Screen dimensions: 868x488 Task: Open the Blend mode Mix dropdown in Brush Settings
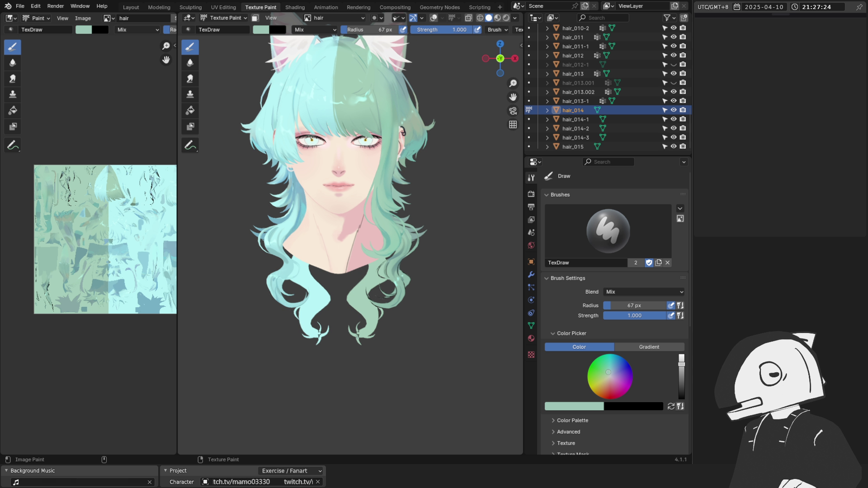pos(644,292)
